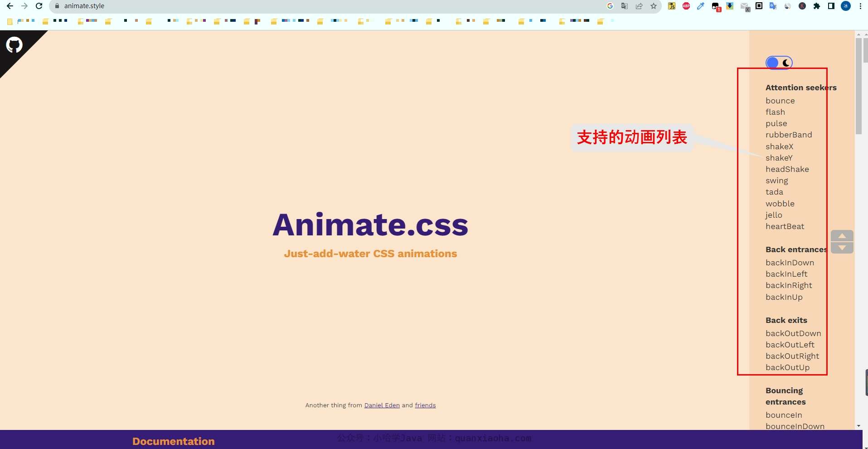Translate this page from the address bar

(625, 6)
